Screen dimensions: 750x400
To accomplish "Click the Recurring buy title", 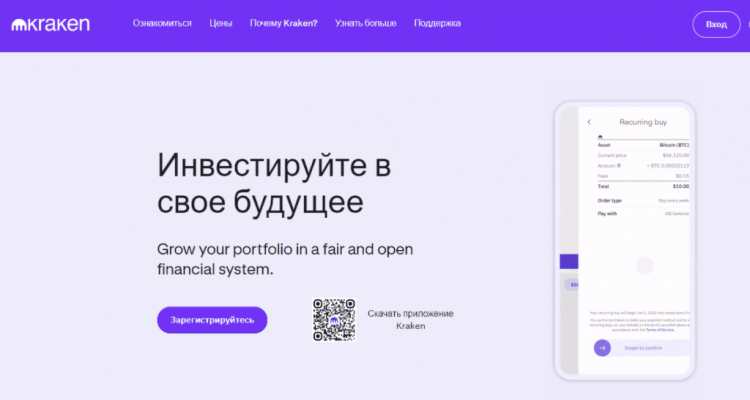I will pos(643,122).
